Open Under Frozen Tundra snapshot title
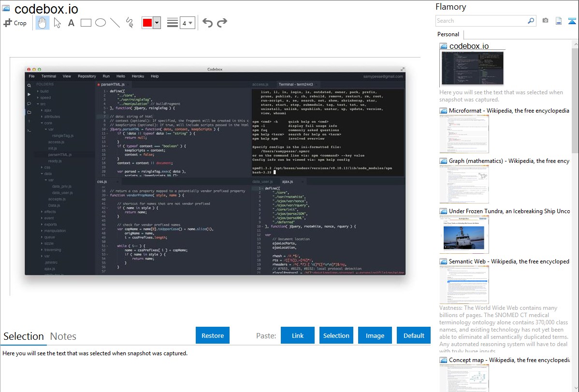Image resolution: width=579 pixels, height=392 pixels. click(509, 211)
